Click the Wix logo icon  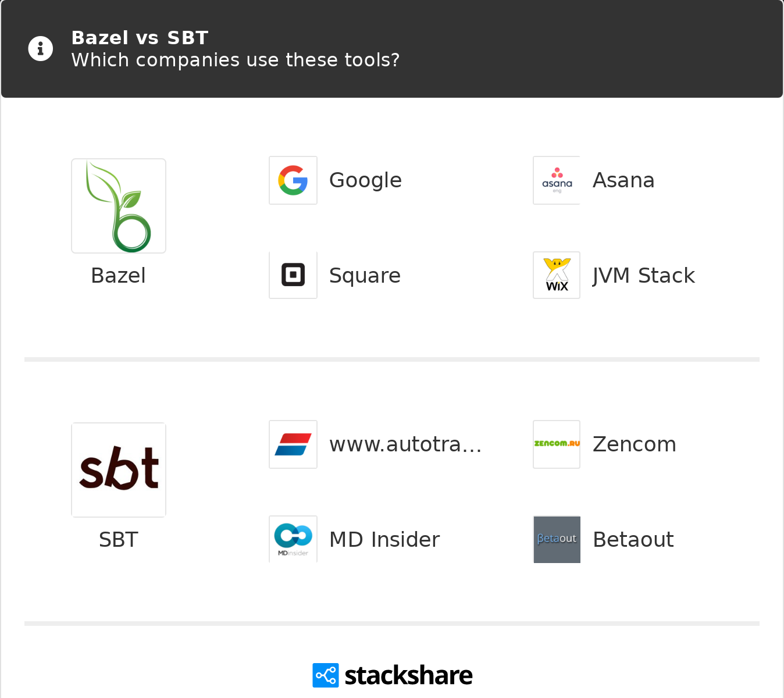tap(557, 275)
